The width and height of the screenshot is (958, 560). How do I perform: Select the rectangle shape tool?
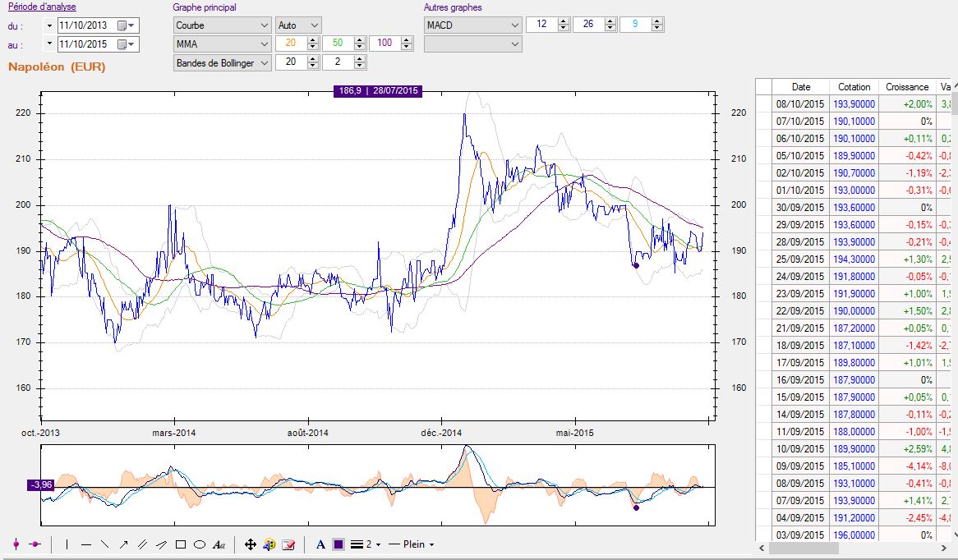[x=180, y=544]
